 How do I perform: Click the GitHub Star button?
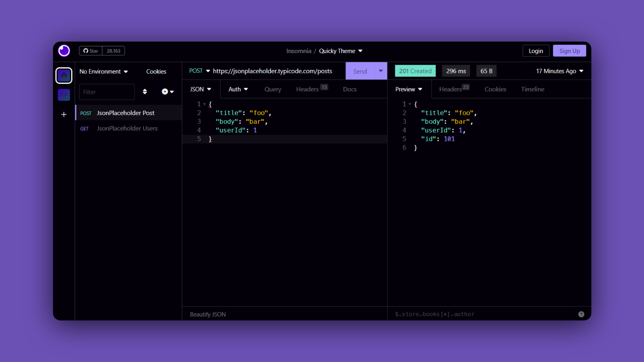point(91,51)
